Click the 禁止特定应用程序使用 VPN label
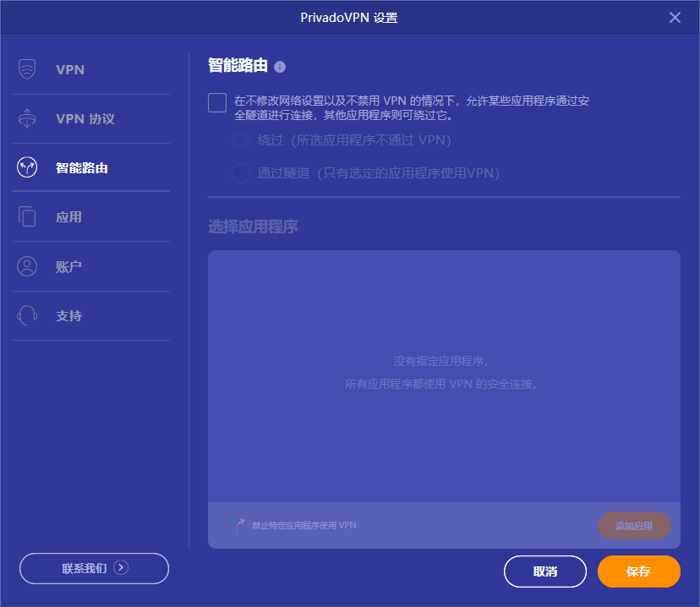This screenshot has width=700, height=607. [304, 525]
